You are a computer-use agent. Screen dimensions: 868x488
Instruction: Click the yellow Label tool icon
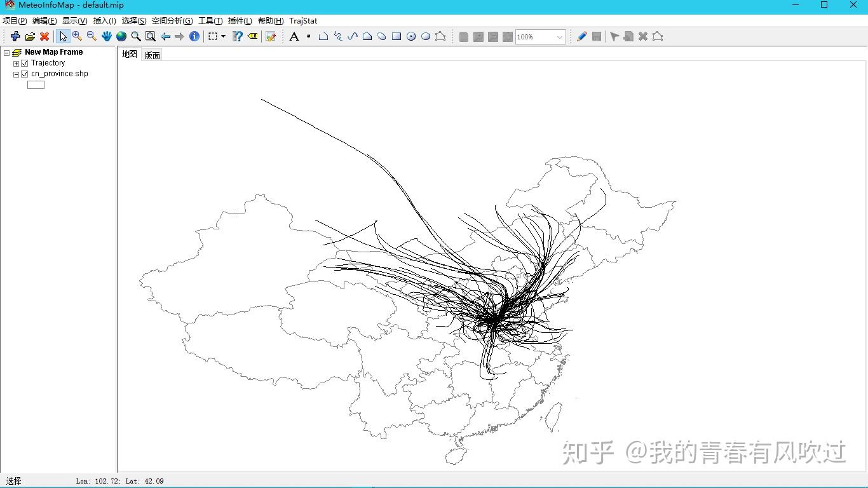pos(252,37)
